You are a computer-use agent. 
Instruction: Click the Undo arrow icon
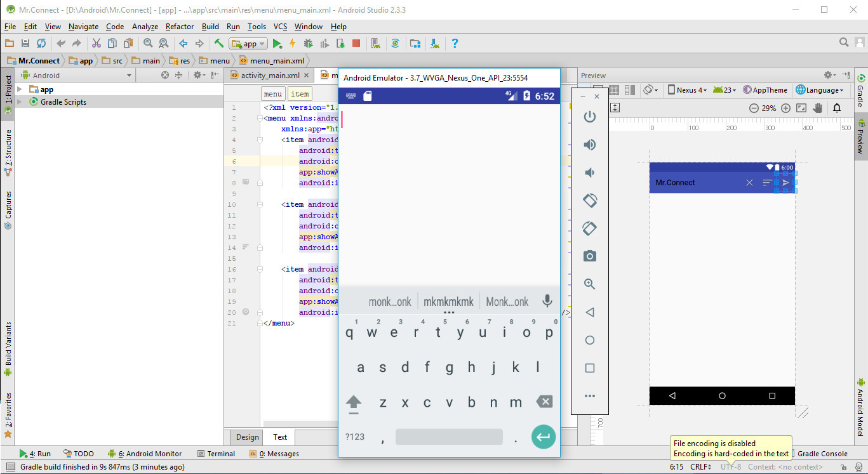click(61, 43)
